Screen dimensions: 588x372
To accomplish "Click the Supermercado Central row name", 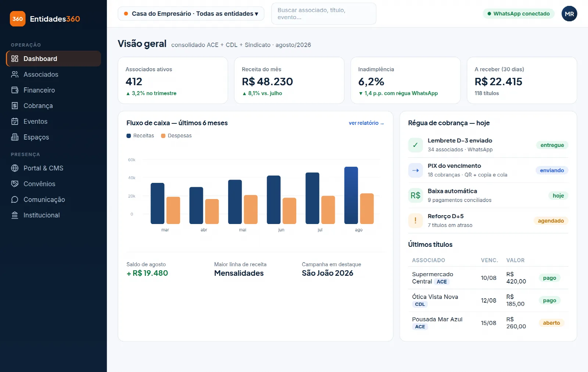I will pyautogui.click(x=433, y=278).
